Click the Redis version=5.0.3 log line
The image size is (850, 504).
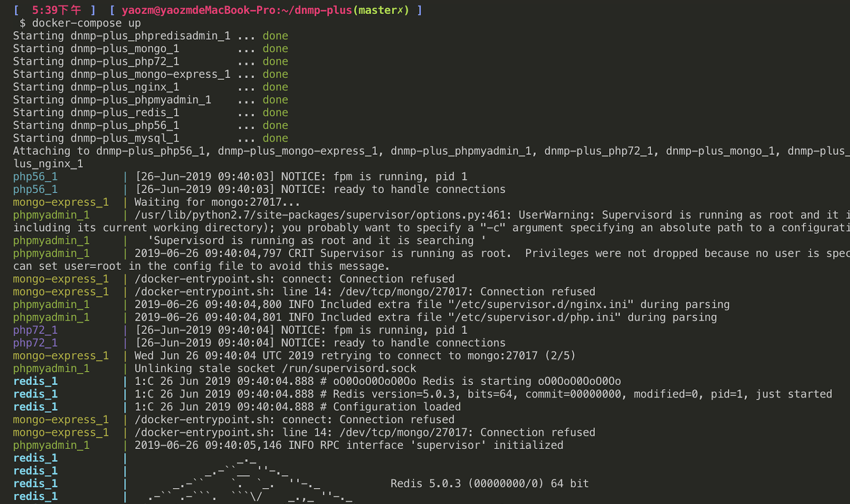pyautogui.click(x=483, y=394)
